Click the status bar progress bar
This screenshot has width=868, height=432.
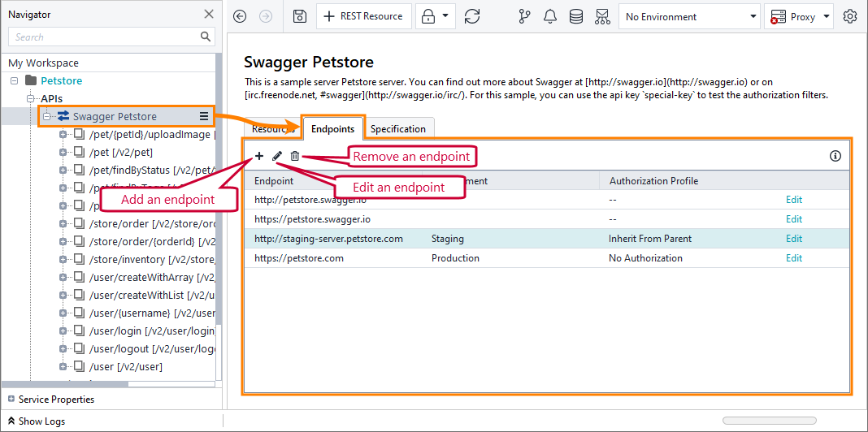tap(770, 421)
